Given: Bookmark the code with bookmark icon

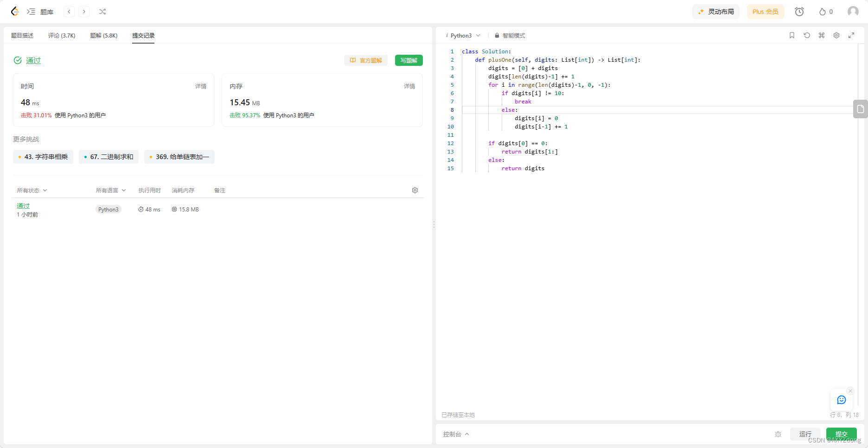Looking at the screenshot, I should [x=792, y=35].
